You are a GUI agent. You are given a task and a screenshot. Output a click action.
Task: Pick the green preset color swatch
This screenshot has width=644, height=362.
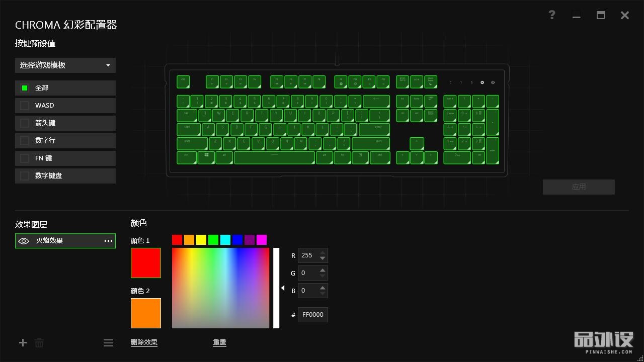(x=213, y=240)
